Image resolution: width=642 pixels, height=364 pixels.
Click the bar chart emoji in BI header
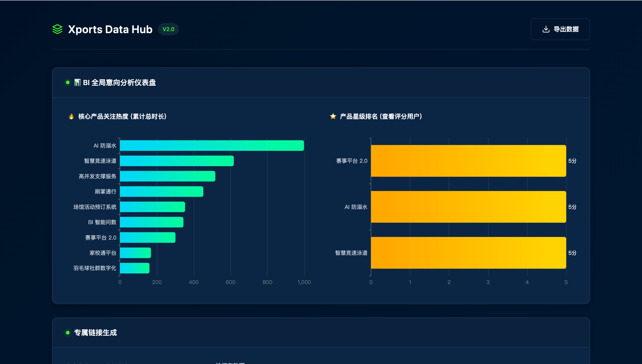(x=77, y=83)
